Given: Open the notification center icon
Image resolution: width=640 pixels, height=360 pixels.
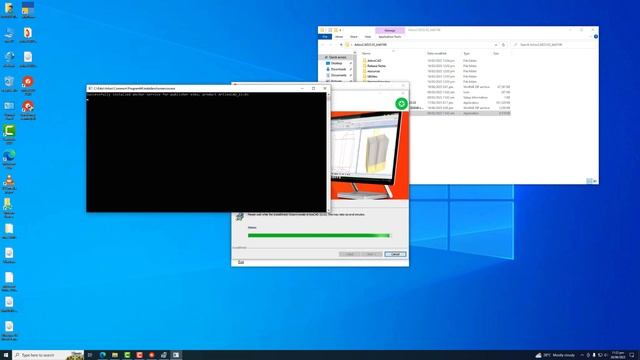Looking at the screenshot, I should click(632, 355).
